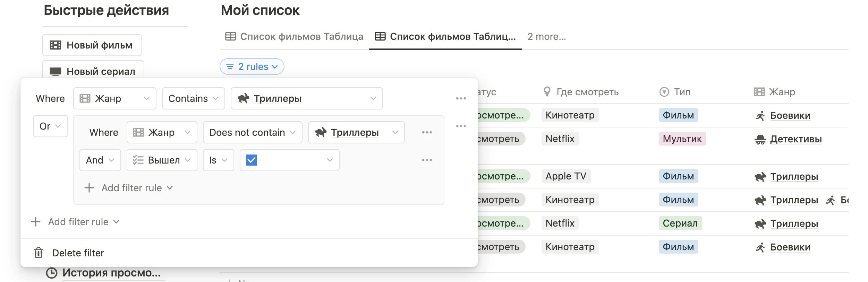
Task: Switch the And operator dropdown
Action: 100,160
